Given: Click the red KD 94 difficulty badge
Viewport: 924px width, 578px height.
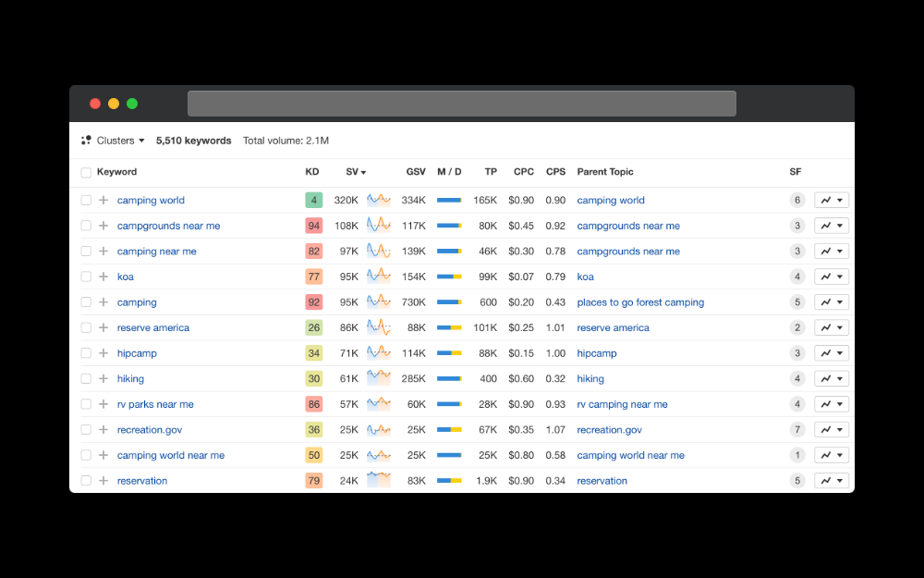Looking at the screenshot, I should pos(314,226).
